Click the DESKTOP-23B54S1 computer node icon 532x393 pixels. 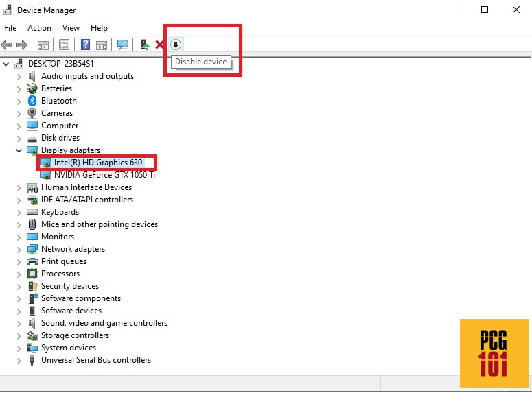pyautogui.click(x=19, y=64)
